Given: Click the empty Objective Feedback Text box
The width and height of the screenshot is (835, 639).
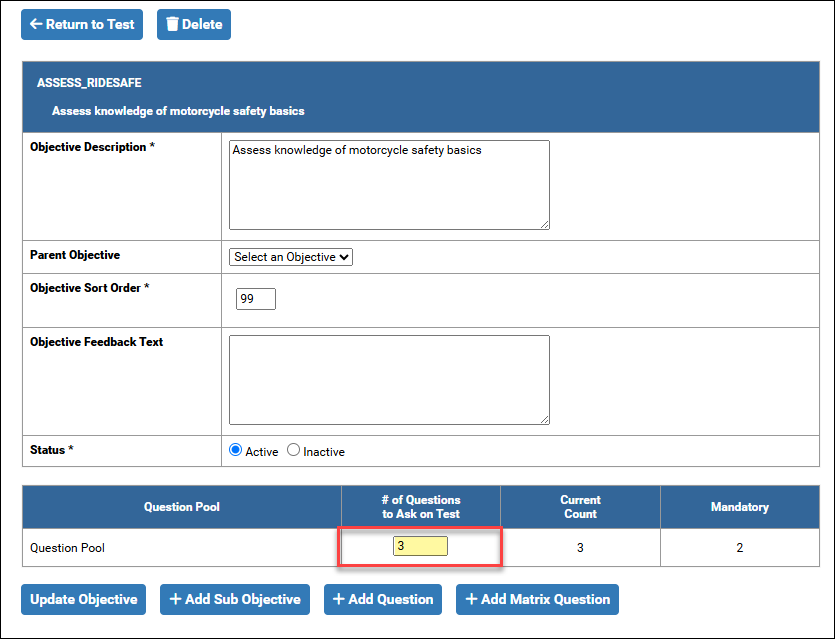Looking at the screenshot, I should click(x=389, y=379).
